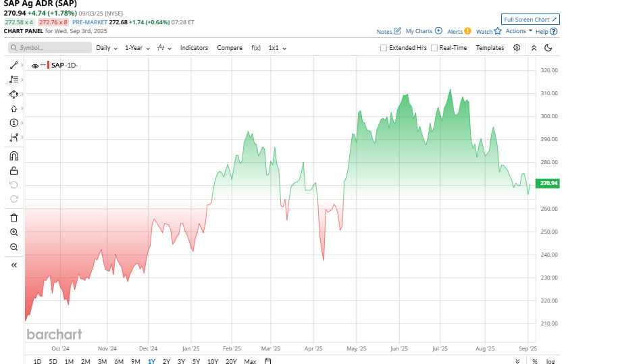Open the 1x1 grid layout dropdown
The width and height of the screenshot is (643, 364).
point(277,48)
